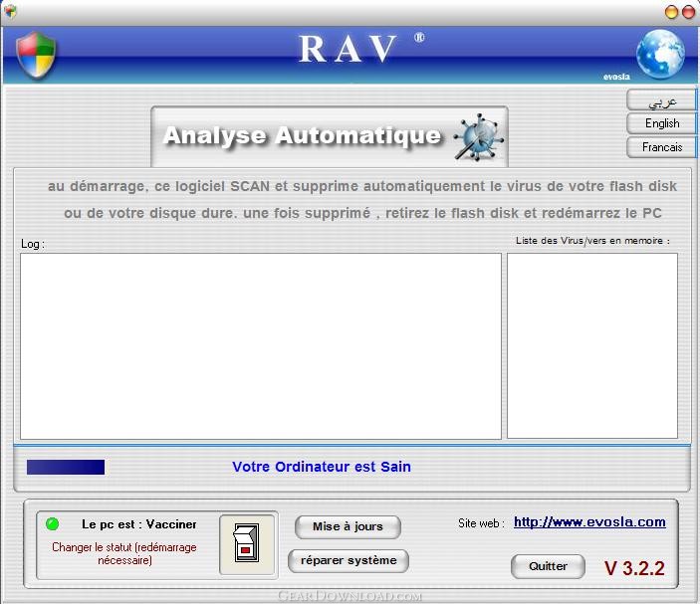
Task: Click the 'Log :' label
Action: click(33, 244)
